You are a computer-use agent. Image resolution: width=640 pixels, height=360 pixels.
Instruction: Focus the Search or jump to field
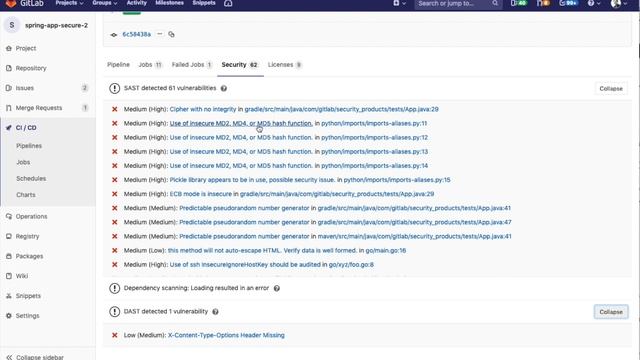tap(457, 4)
